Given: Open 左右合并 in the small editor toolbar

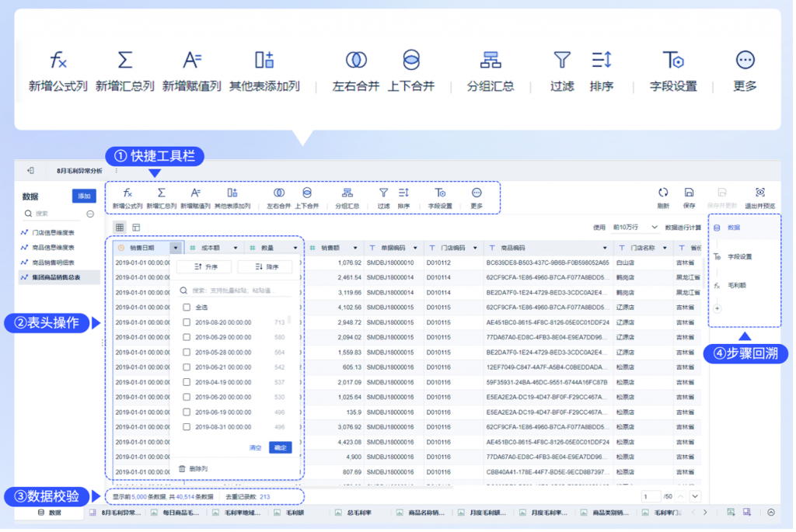Looking at the screenshot, I should (x=279, y=198).
